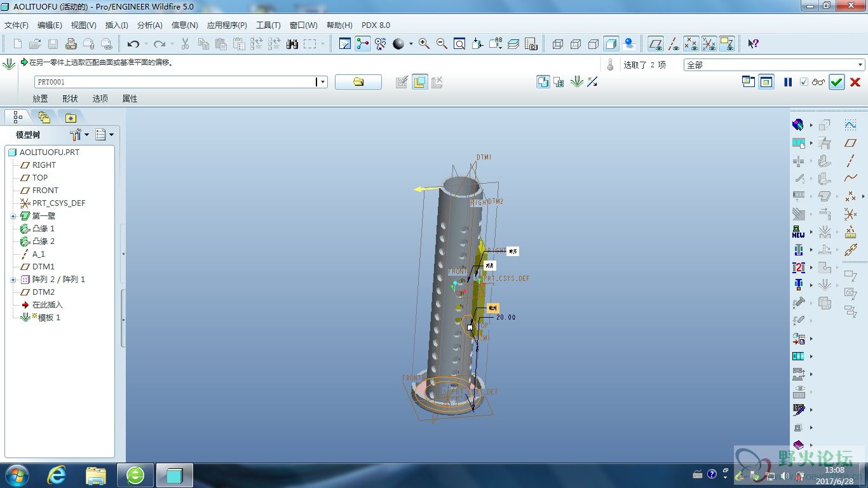This screenshot has height=488, width=868.
Task: Open the 全部 selection filter dropdown
Action: click(860, 65)
